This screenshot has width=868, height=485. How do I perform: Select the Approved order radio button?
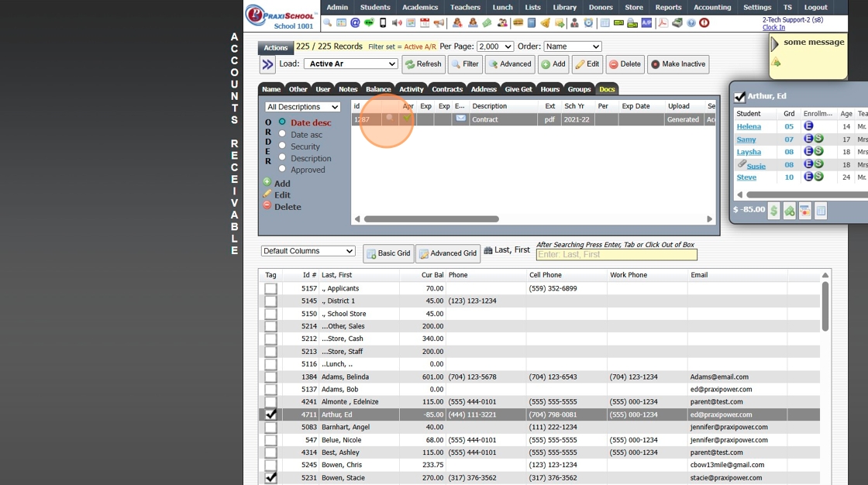282,169
